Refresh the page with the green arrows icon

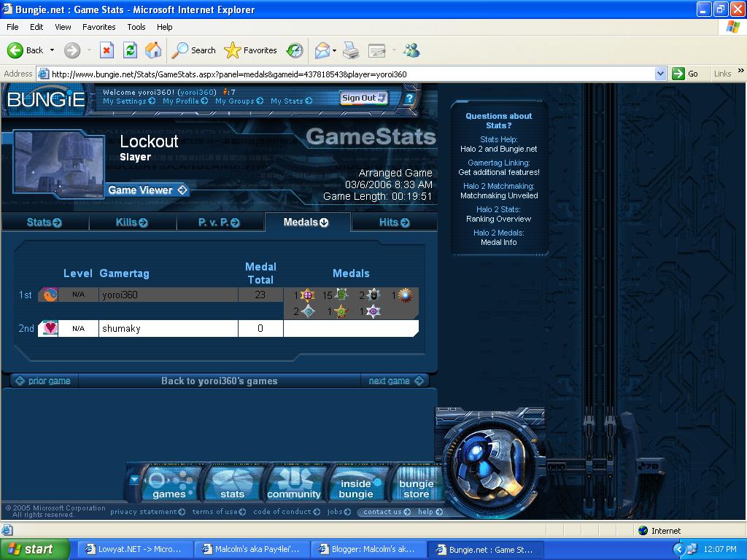(x=130, y=50)
